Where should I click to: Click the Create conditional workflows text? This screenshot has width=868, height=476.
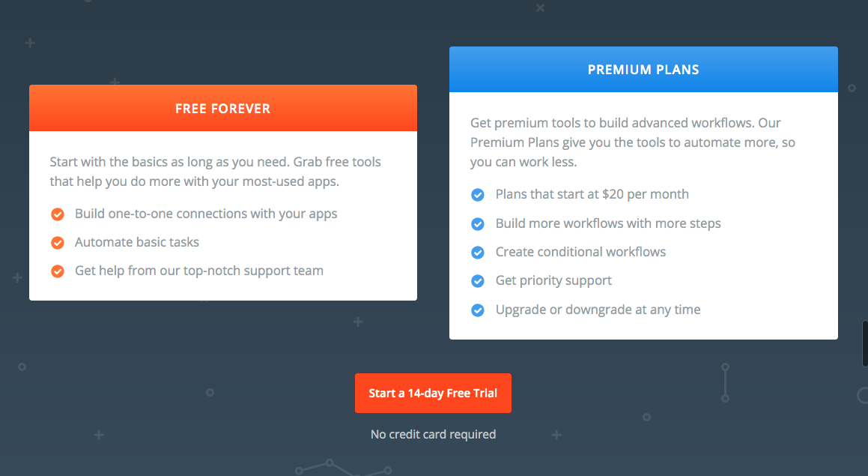tap(580, 252)
